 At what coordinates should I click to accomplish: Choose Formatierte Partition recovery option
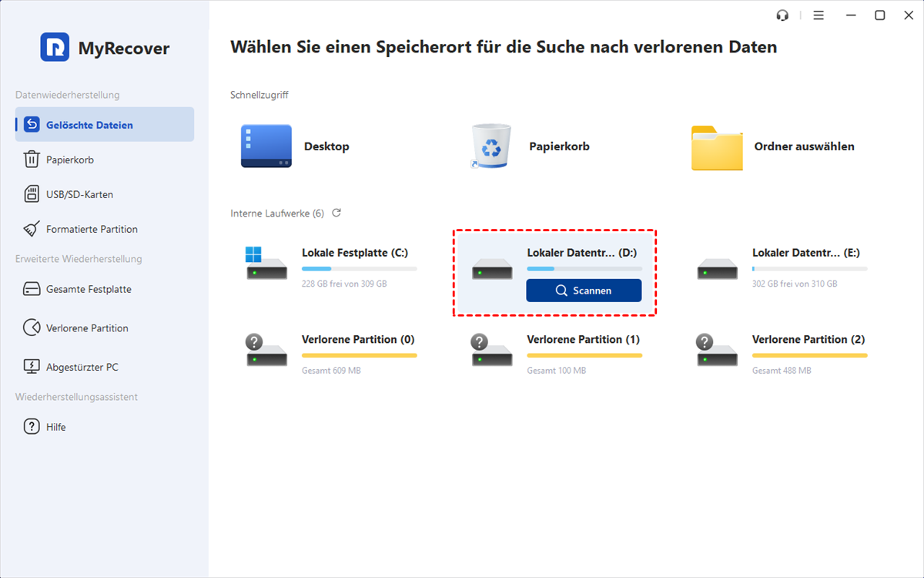click(92, 229)
